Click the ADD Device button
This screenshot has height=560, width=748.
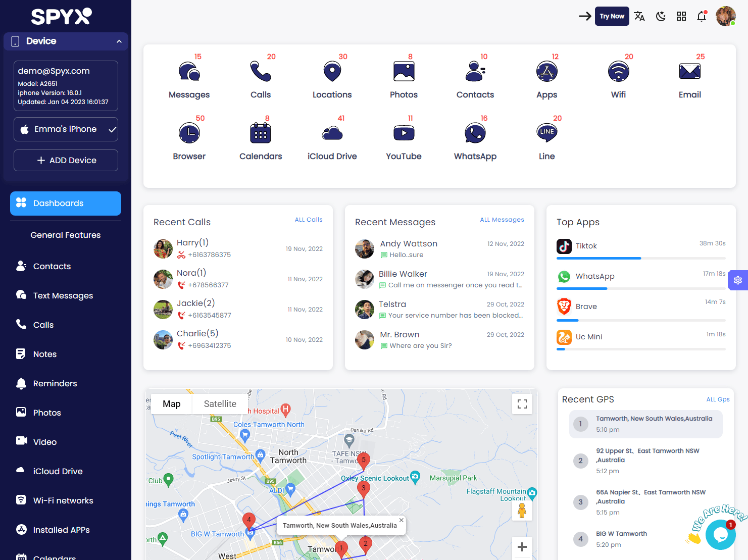click(66, 160)
